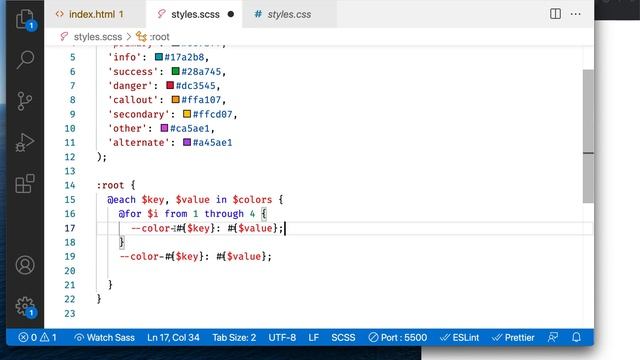Open color picker for #dc3545 swatch
Viewport: 640px width, 360px height.
(170, 85)
